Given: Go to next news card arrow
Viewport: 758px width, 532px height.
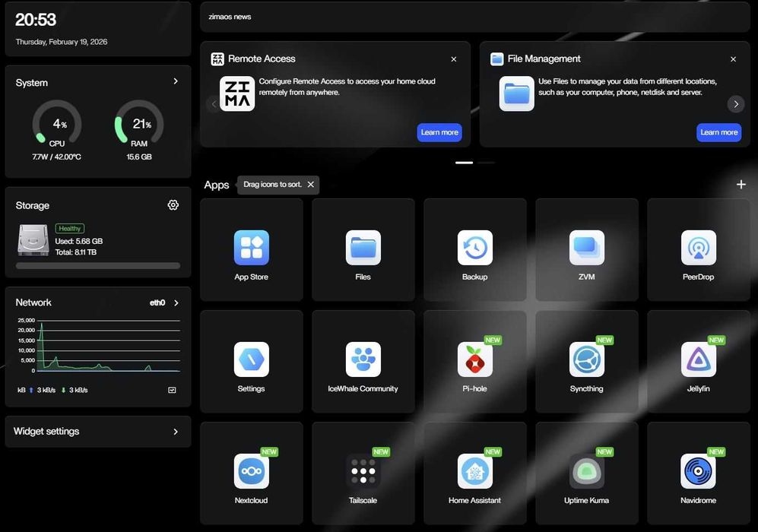Looking at the screenshot, I should point(736,104).
